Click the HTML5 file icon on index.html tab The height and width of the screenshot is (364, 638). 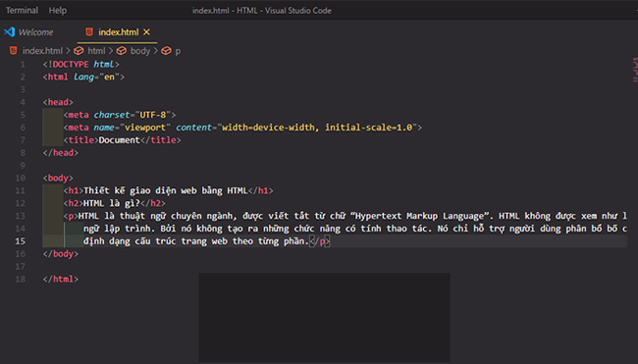tap(89, 31)
